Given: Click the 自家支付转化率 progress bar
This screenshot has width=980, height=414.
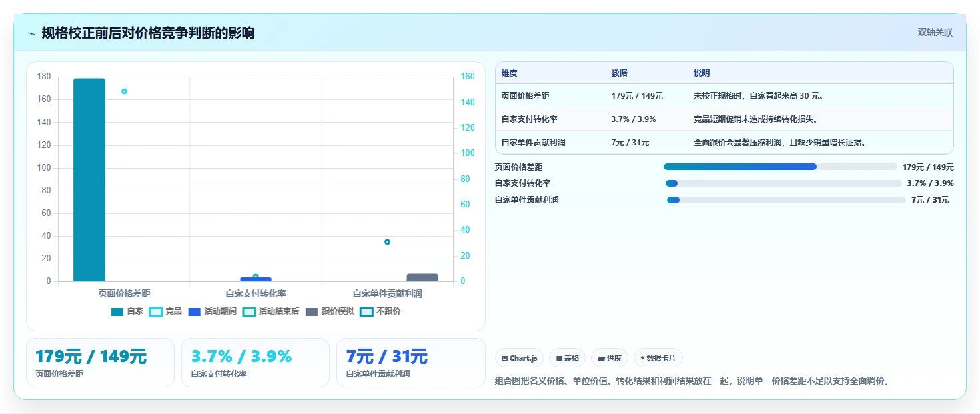Looking at the screenshot, I should tap(783, 183).
